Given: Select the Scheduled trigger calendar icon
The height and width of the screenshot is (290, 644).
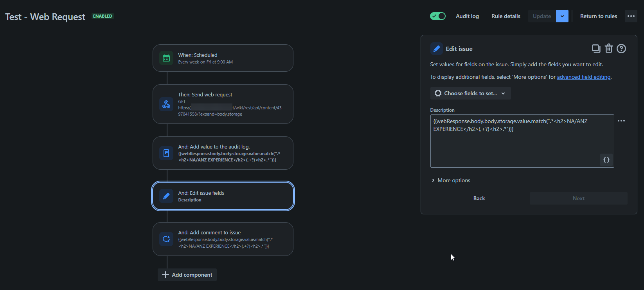Looking at the screenshot, I should [166, 58].
